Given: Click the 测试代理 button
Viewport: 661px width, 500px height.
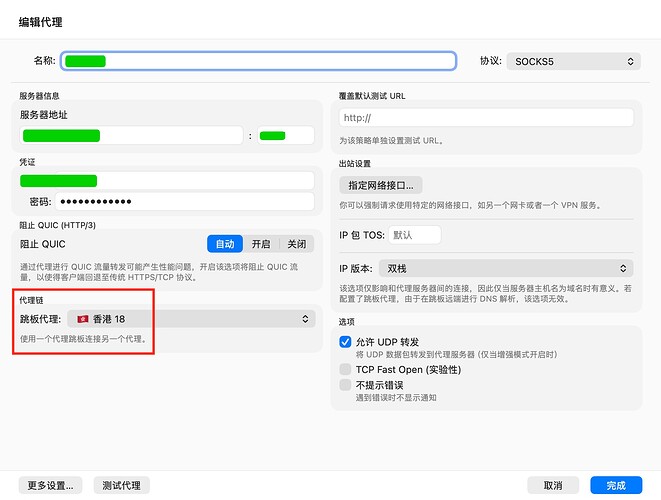Looking at the screenshot, I should pyautogui.click(x=121, y=485).
